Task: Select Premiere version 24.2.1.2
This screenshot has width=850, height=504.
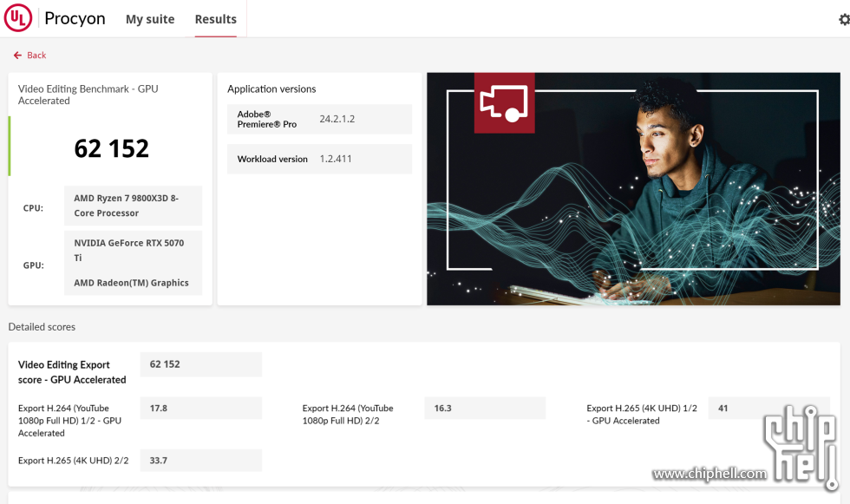Action: 337,119
